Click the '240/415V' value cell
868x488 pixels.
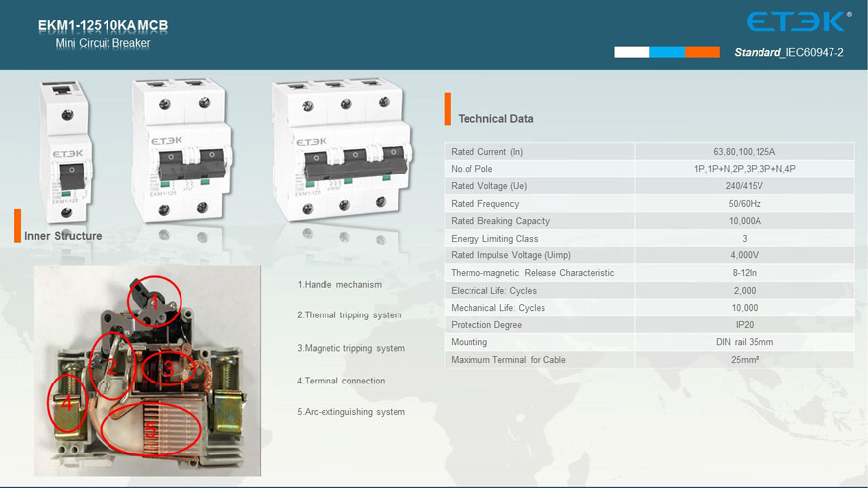click(745, 186)
